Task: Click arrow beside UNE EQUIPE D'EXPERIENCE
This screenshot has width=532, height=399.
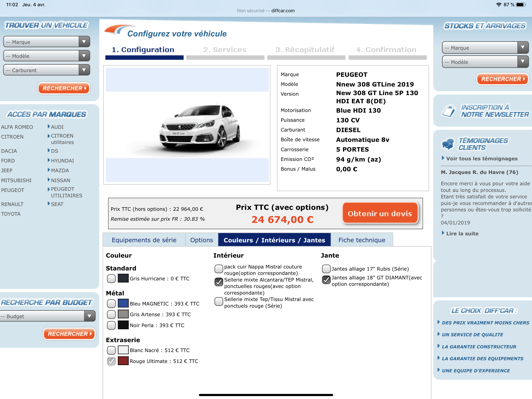Action: click(439, 370)
